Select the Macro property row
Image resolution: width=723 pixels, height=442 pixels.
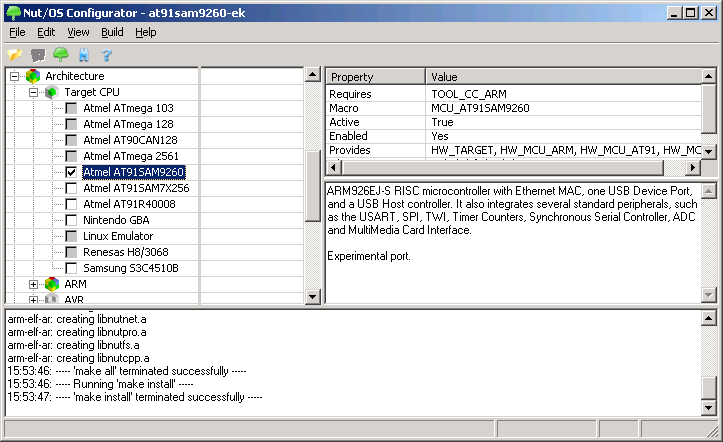(514, 108)
